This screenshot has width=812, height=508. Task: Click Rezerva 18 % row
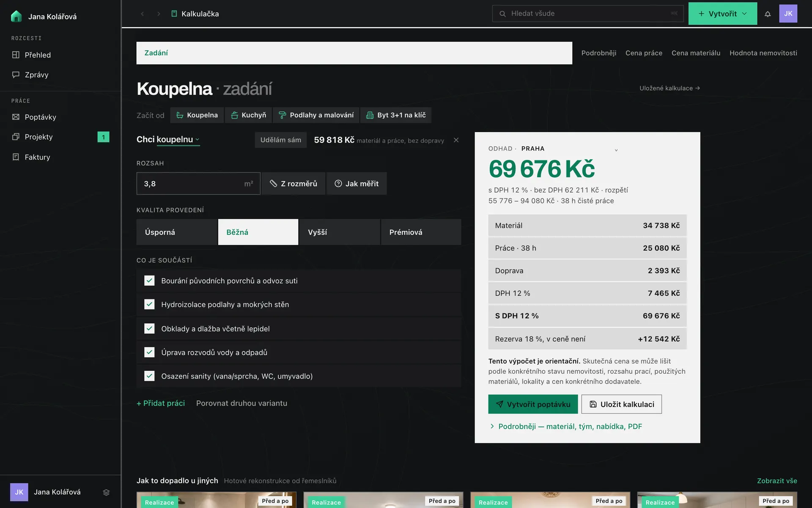[x=587, y=339]
